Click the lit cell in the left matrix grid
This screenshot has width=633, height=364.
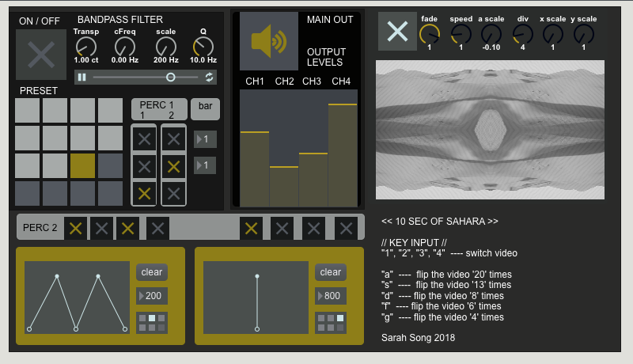click(x=152, y=318)
